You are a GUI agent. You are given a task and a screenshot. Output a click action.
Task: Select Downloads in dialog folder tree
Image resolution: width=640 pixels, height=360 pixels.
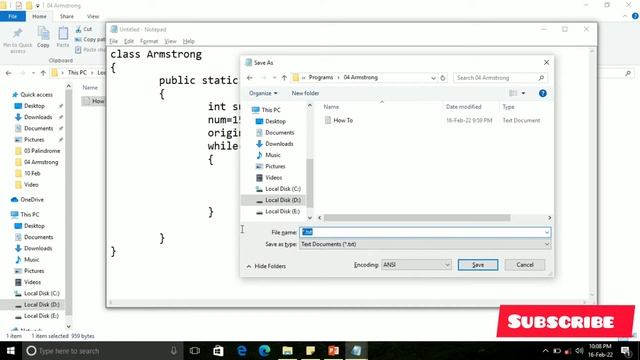279,144
